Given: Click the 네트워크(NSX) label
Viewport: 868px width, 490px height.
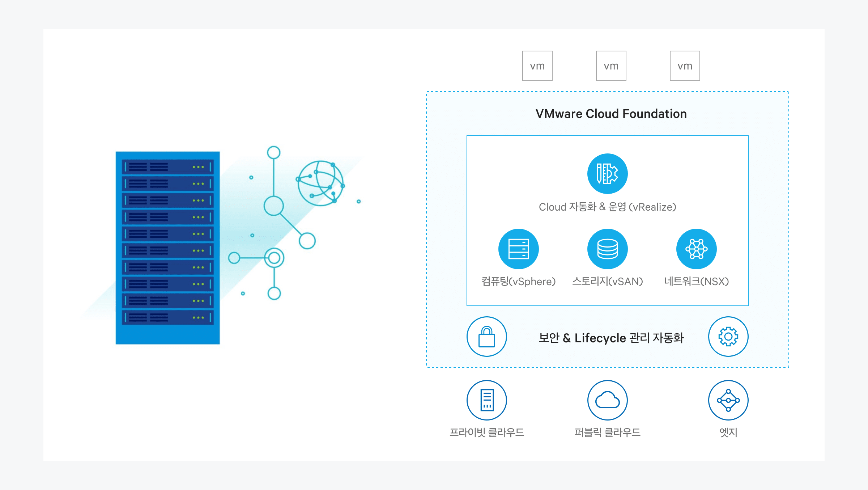Looking at the screenshot, I should click(x=696, y=281).
